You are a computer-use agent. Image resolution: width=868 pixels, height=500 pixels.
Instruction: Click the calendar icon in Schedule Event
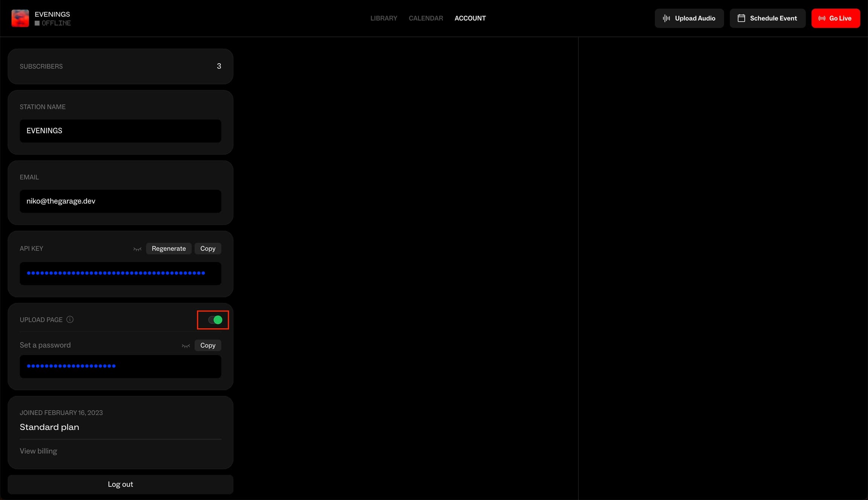pos(741,18)
